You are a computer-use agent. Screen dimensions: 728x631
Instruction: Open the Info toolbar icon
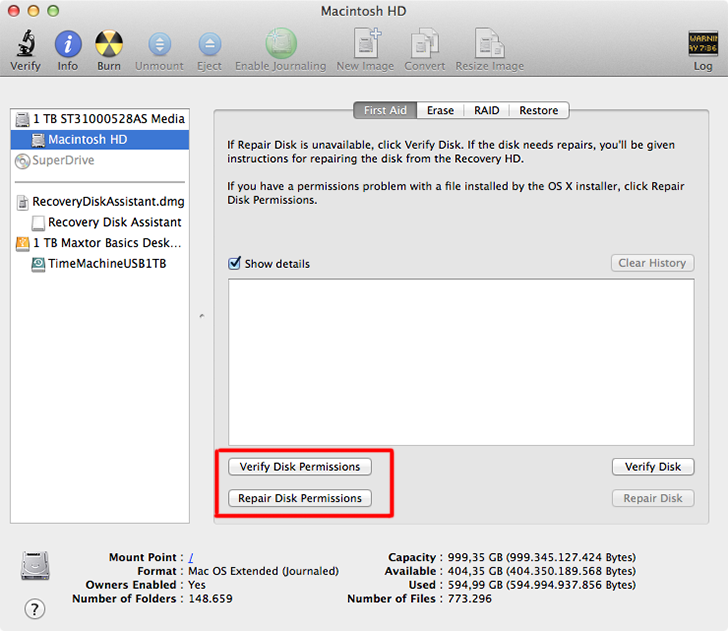pyautogui.click(x=68, y=44)
